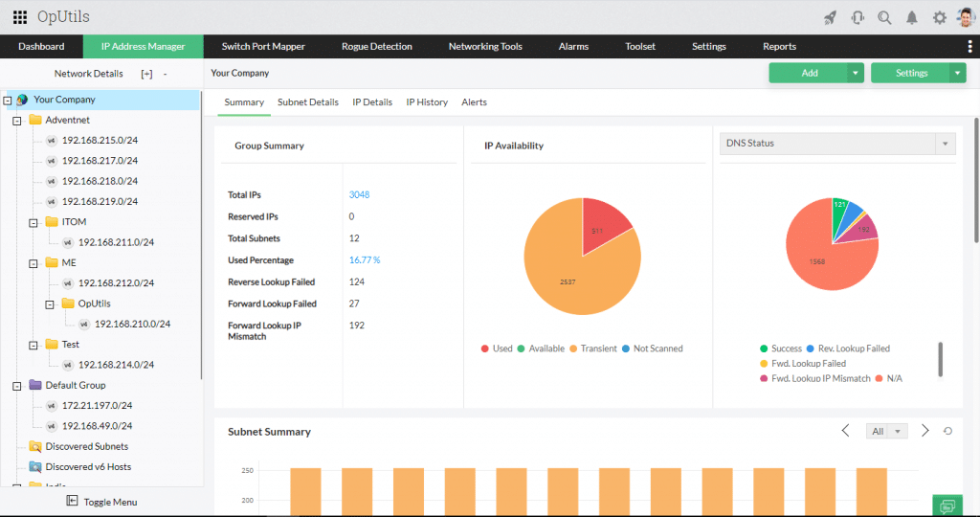Screen dimensions: 980x517
Task: Open the Rogue Detection menu
Action: pyautogui.click(x=377, y=46)
